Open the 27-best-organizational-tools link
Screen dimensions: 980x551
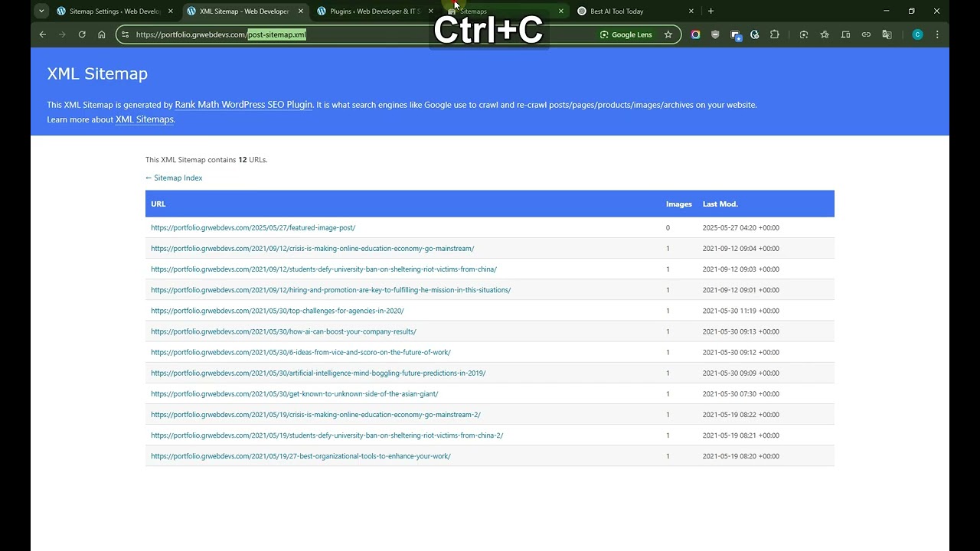point(301,455)
